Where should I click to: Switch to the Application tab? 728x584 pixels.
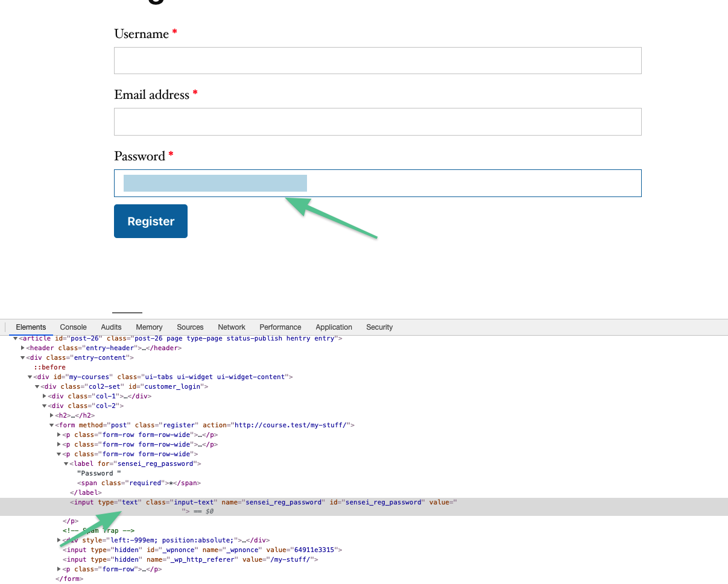click(334, 327)
